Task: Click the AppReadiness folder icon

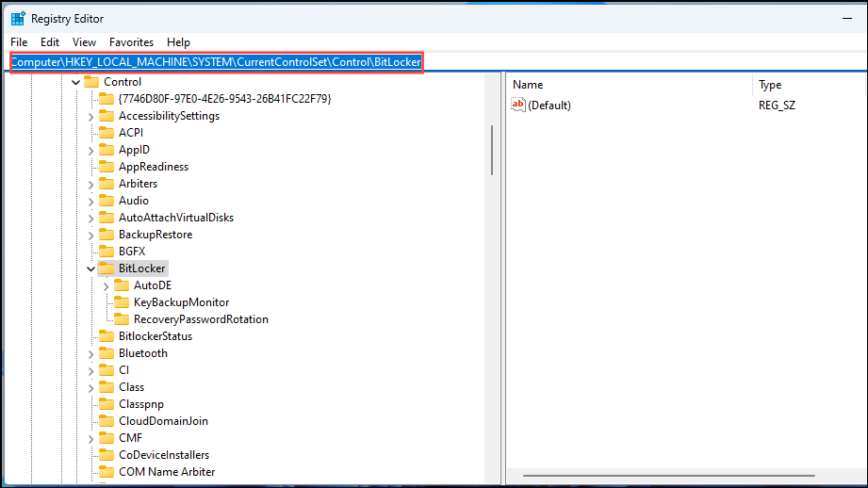Action: 106,167
